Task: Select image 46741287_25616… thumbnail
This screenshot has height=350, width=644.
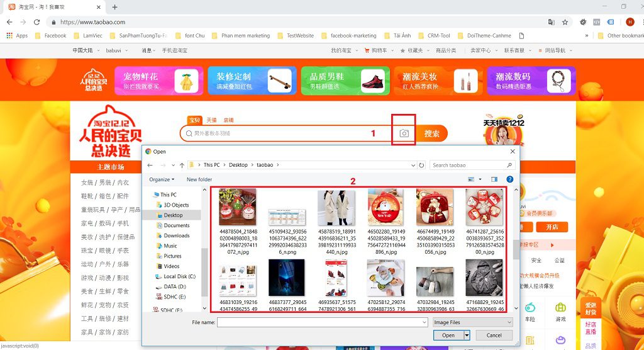Action: [484, 207]
